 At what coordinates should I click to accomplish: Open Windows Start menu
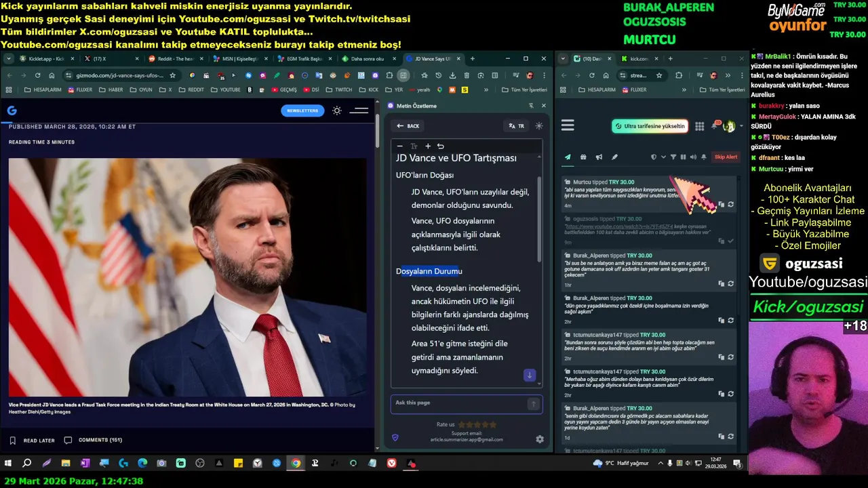tap(8, 464)
